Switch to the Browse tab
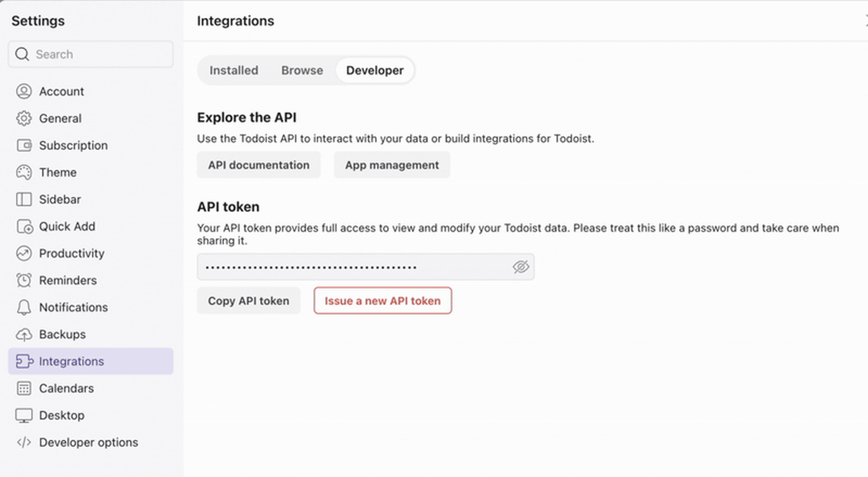868x477 pixels. point(302,70)
